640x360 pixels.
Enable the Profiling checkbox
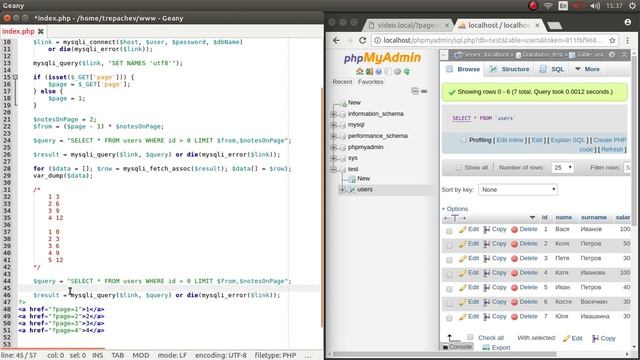pyautogui.click(x=463, y=140)
